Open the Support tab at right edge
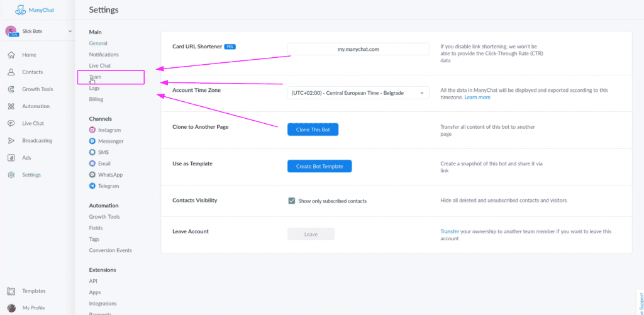 click(640, 302)
